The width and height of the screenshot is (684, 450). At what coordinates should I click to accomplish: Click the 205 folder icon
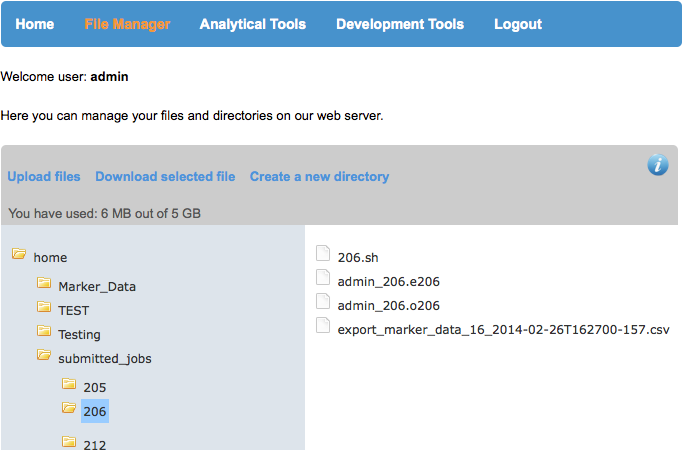tap(68, 385)
